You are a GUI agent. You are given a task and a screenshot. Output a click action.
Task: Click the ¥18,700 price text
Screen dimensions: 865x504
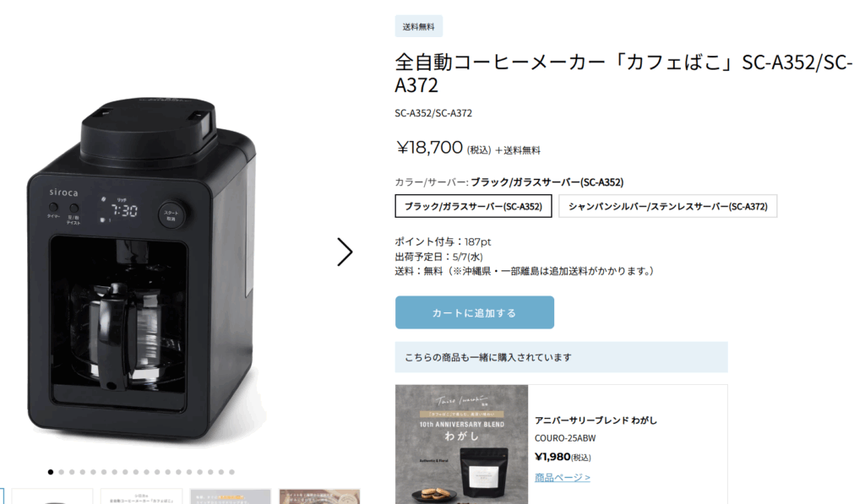(x=429, y=148)
